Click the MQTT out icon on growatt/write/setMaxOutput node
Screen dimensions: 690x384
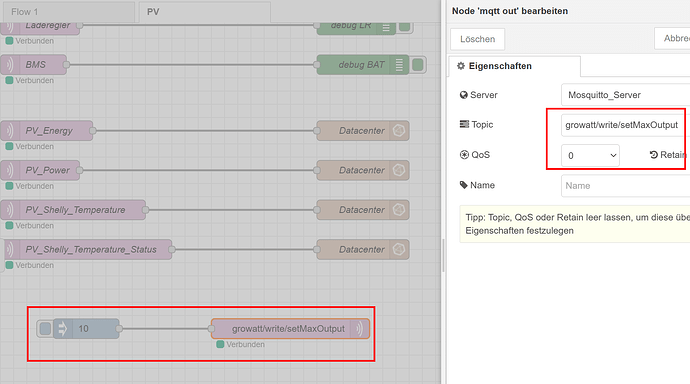(360, 329)
